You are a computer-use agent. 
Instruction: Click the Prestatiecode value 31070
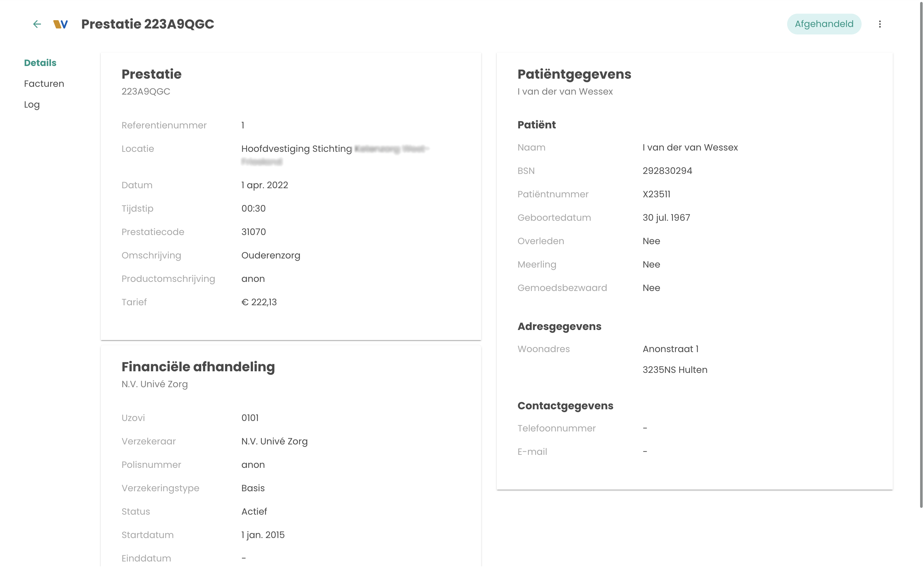click(x=254, y=232)
